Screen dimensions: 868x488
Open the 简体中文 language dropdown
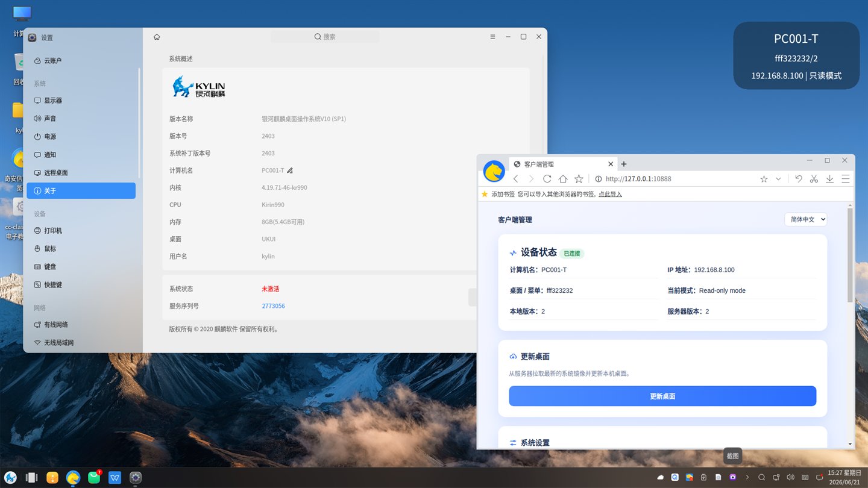806,219
